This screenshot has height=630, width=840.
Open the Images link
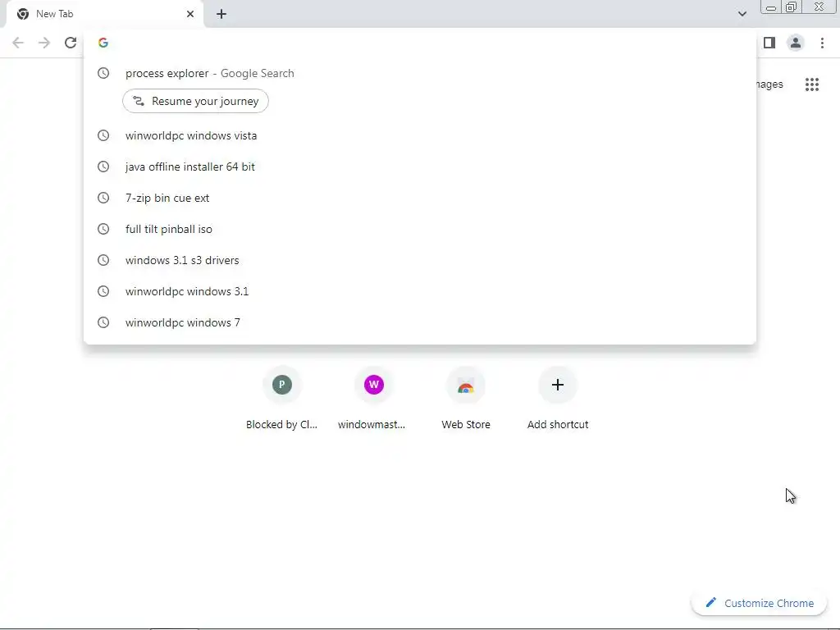(769, 84)
